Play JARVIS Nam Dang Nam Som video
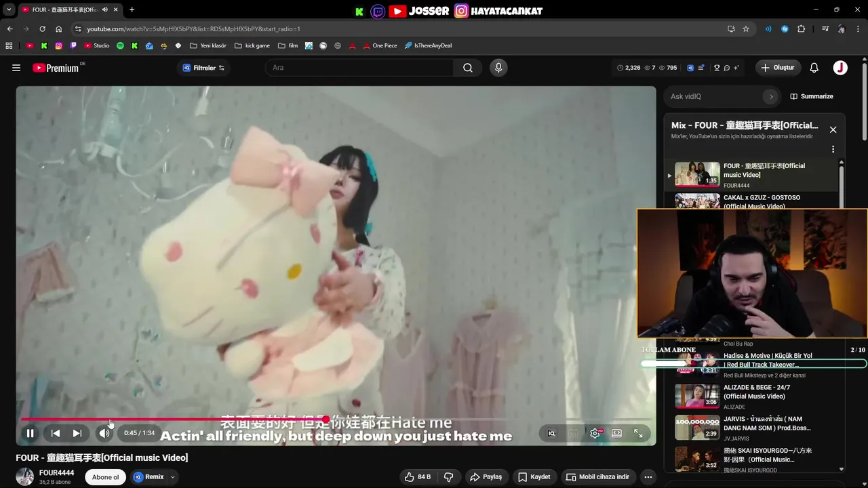Image resolution: width=868 pixels, height=488 pixels. pos(753,428)
